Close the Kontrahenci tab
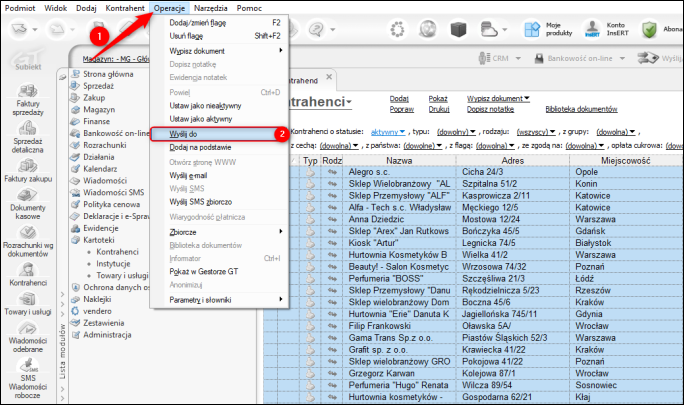This screenshot has height=405, width=684. tap(329, 77)
